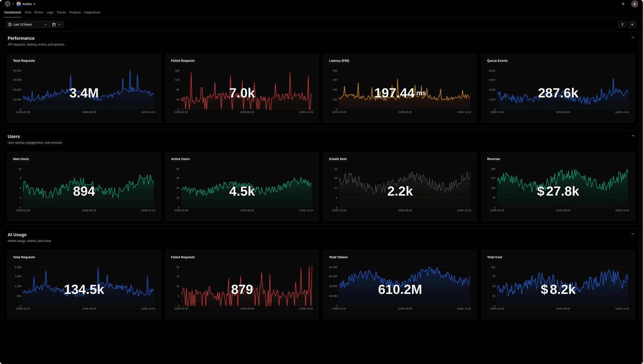Screen dimensions: 643x364
Task: Collapse the Performance section
Action: click(633, 38)
